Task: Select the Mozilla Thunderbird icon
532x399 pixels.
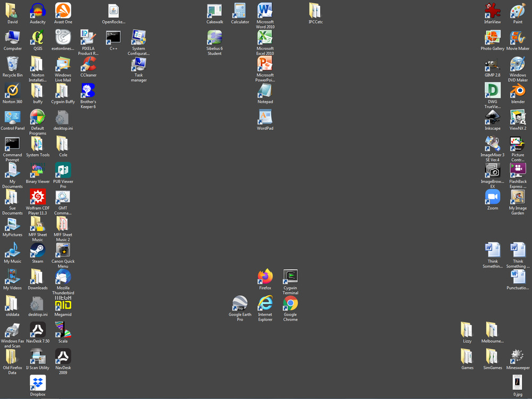Action: coord(63,277)
